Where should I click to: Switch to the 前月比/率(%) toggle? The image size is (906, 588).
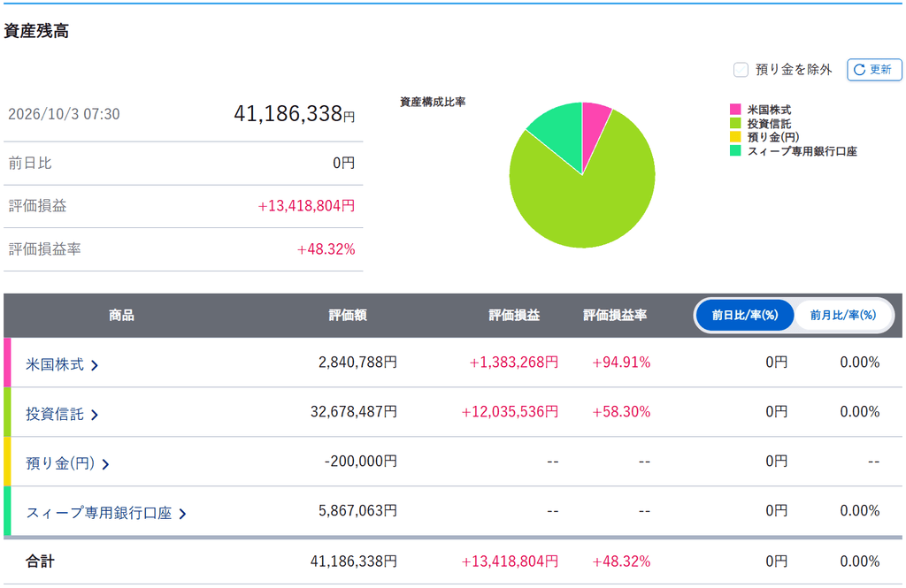click(843, 315)
